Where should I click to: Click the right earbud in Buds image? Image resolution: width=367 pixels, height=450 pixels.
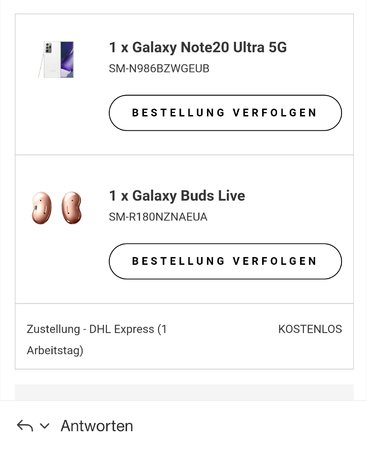(x=71, y=207)
